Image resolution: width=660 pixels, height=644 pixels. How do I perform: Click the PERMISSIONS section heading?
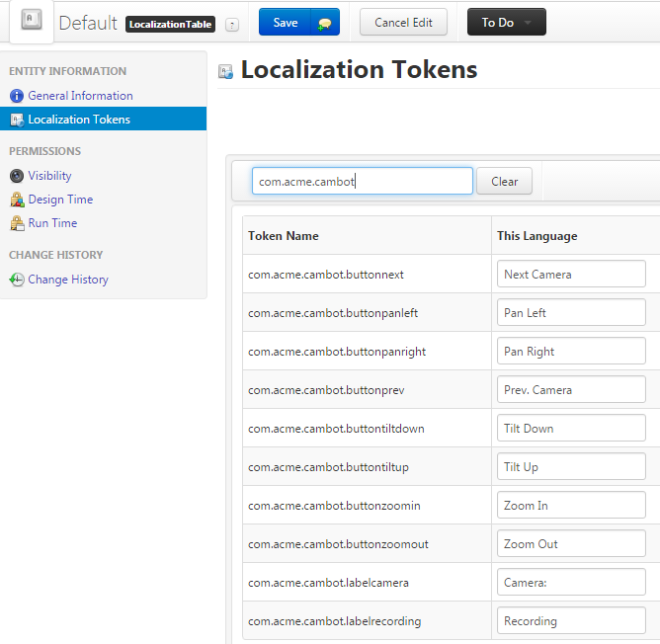[x=44, y=151]
